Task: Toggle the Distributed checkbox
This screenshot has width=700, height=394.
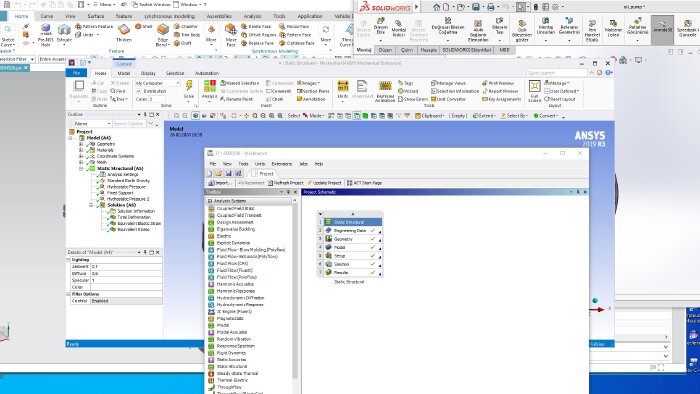Action: (x=139, y=91)
